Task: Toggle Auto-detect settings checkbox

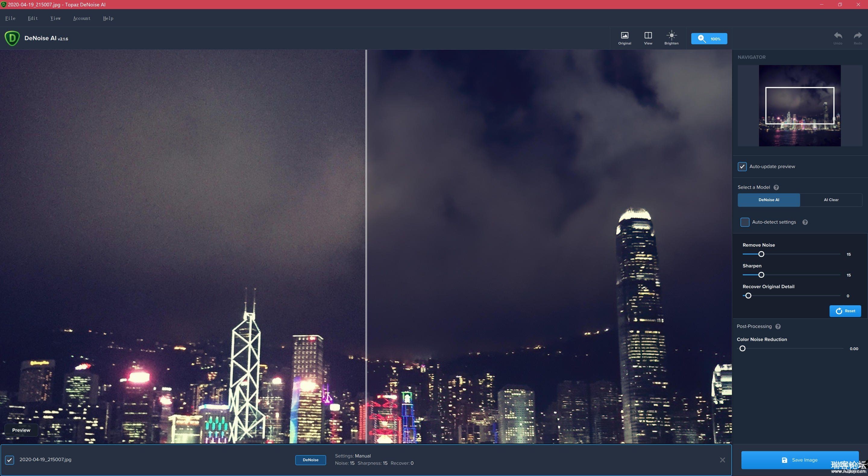Action: pyautogui.click(x=744, y=222)
